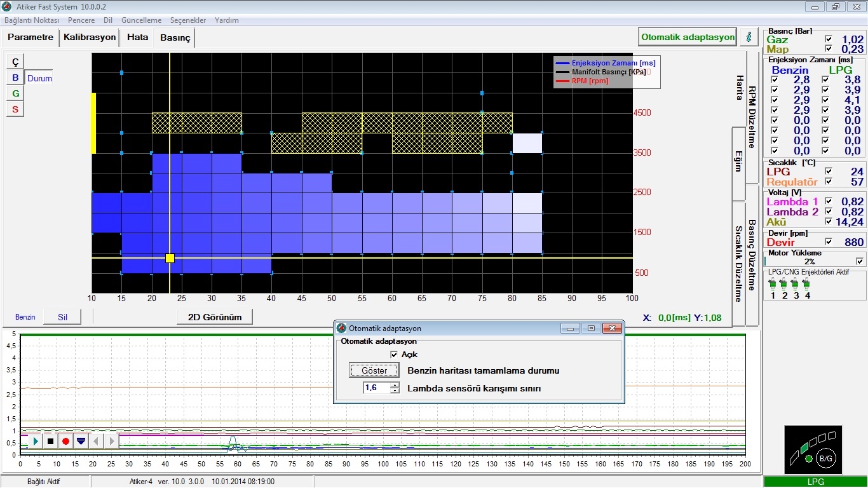Click the Bağlıtı Aktif status bar text

click(x=44, y=482)
